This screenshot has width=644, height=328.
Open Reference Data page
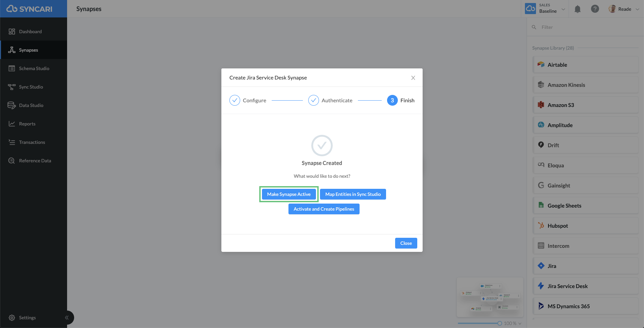(x=34, y=161)
